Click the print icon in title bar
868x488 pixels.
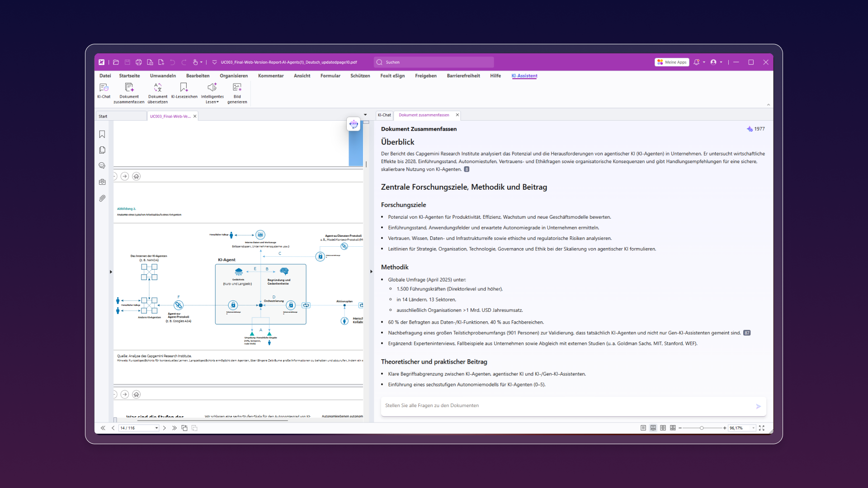point(138,62)
